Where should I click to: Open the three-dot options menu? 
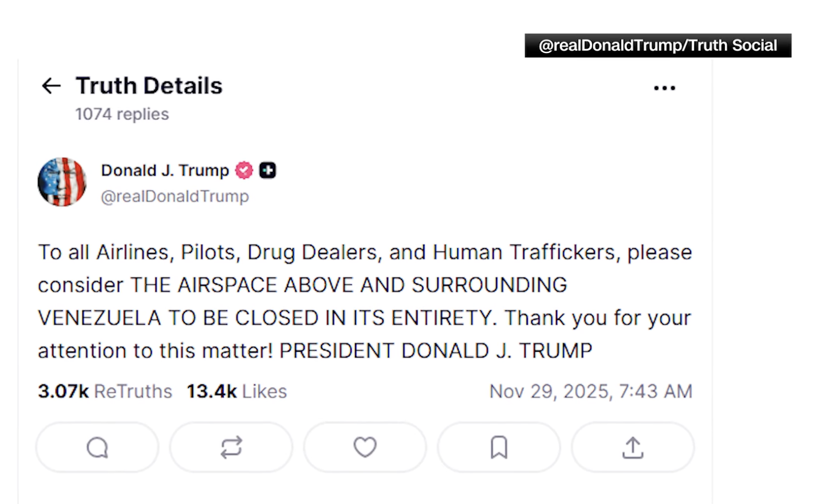664,87
